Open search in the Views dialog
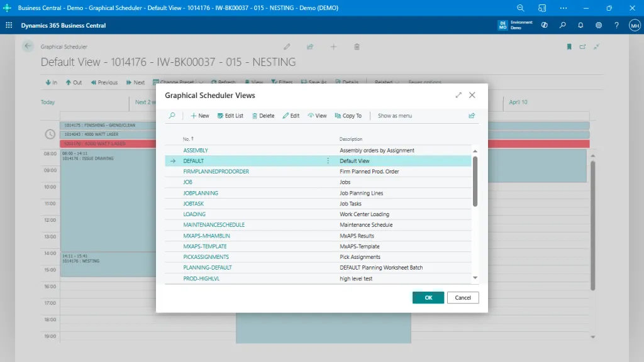Screen dimensions: 644x362 (x=172, y=116)
